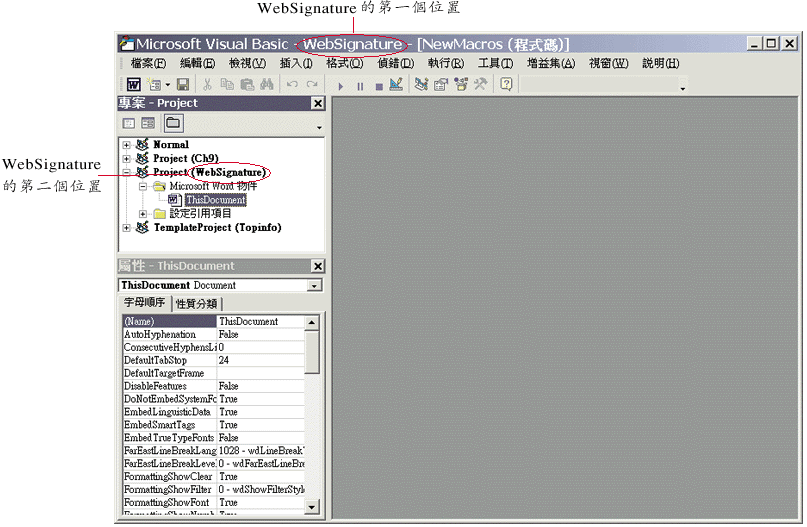
Task: Open the 檢視(V) menu
Action: coord(248,63)
